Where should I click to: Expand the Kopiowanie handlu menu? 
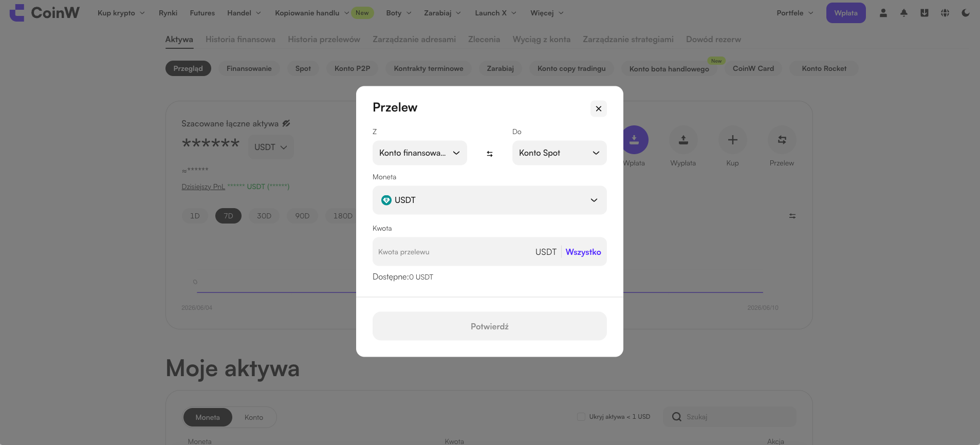(x=312, y=13)
